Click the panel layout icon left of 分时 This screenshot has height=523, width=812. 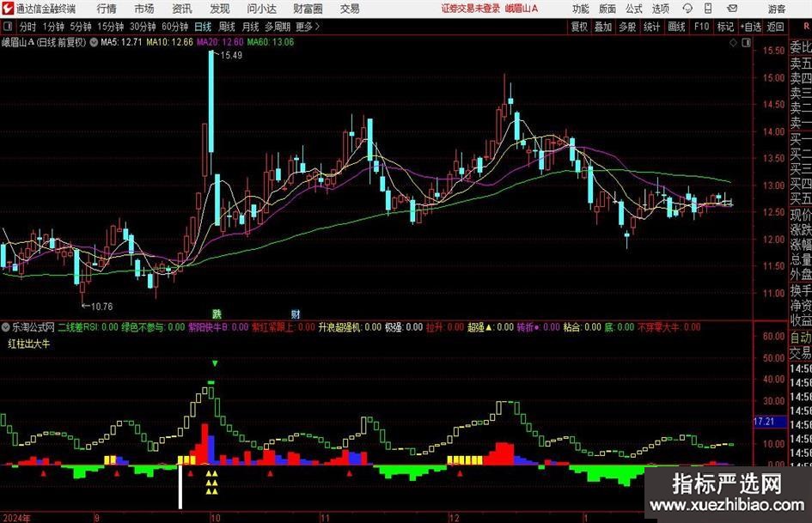(x=8, y=27)
